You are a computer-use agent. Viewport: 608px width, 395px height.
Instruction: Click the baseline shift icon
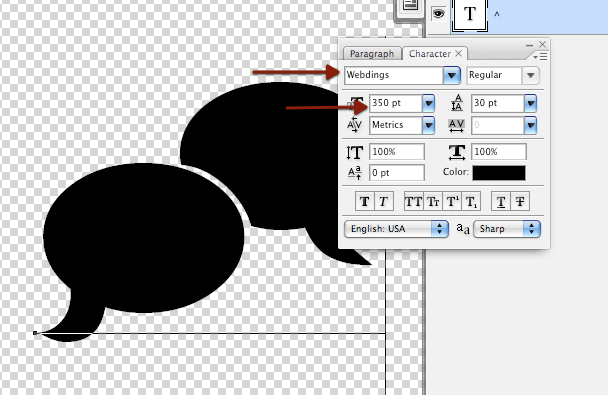point(354,173)
